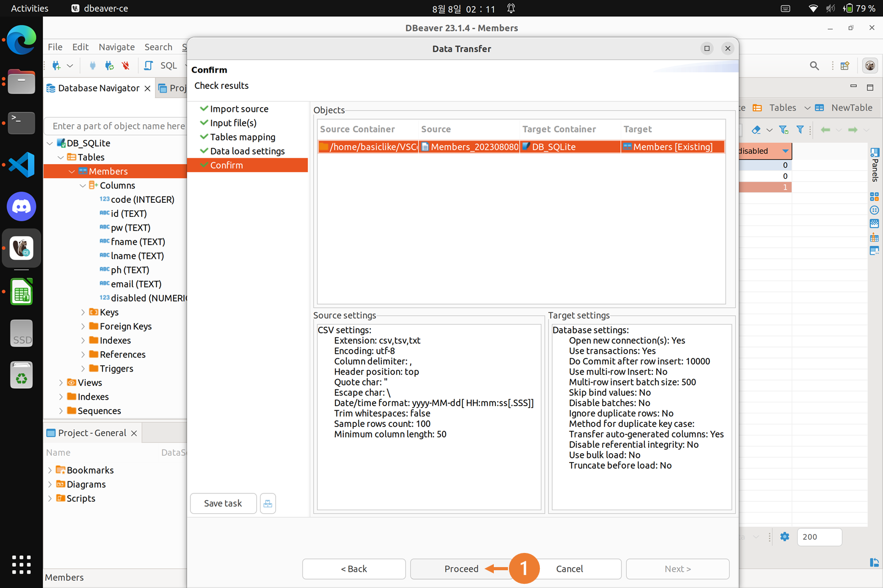This screenshot has height=588, width=883.
Task: Click the eraser icon in the data toolbar
Action: click(756, 130)
